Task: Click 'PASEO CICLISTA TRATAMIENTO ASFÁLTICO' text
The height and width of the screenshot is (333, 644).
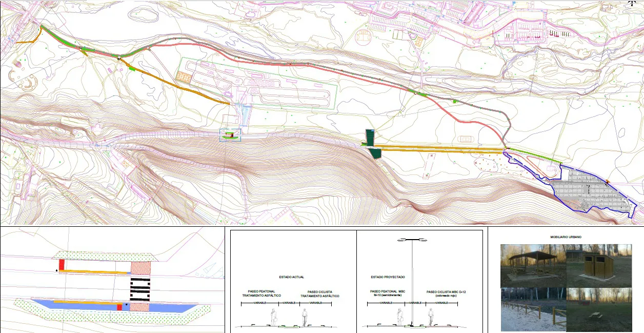Action: [320, 293]
